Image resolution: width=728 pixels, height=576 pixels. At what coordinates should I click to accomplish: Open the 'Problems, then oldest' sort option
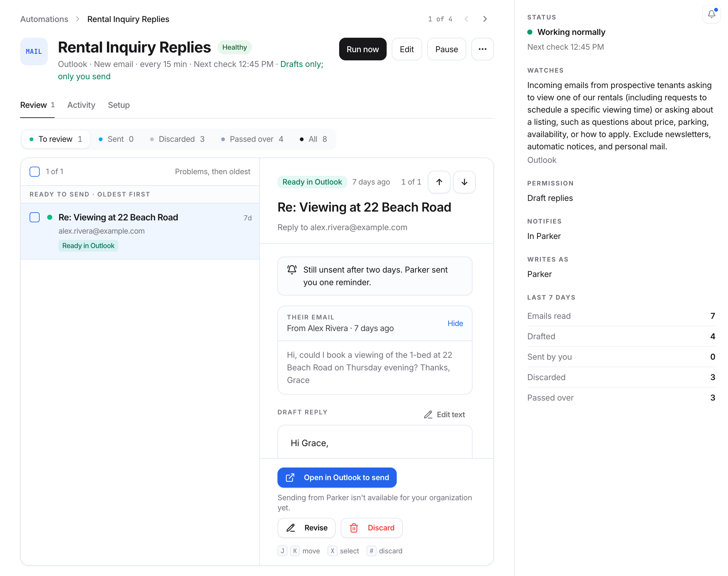click(213, 172)
